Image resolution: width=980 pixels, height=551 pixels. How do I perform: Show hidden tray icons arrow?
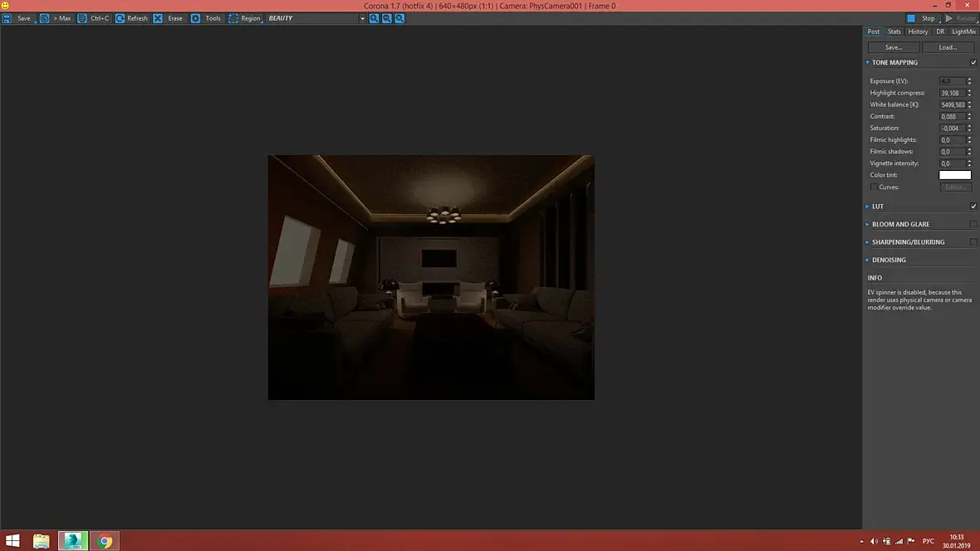[x=862, y=541]
